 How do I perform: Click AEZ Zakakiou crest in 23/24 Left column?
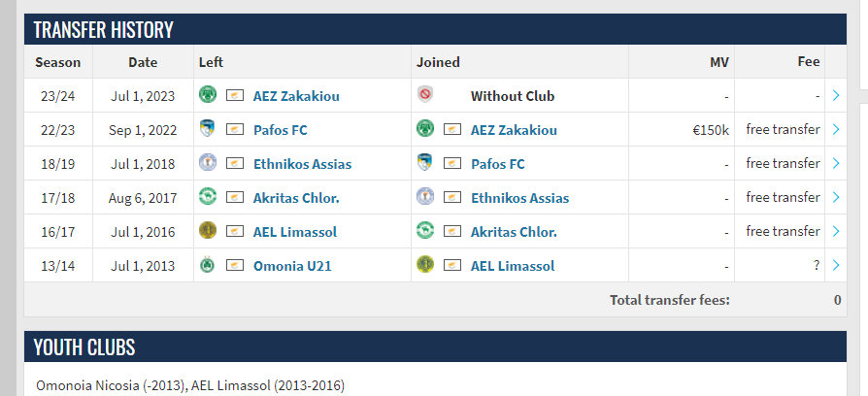(207, 95)
